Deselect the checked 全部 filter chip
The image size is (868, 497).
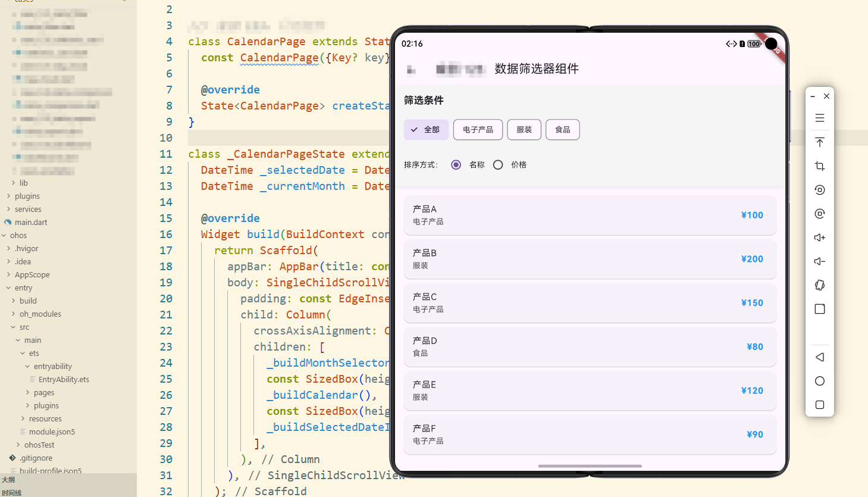pyautogui.click(x=426, y=129)
